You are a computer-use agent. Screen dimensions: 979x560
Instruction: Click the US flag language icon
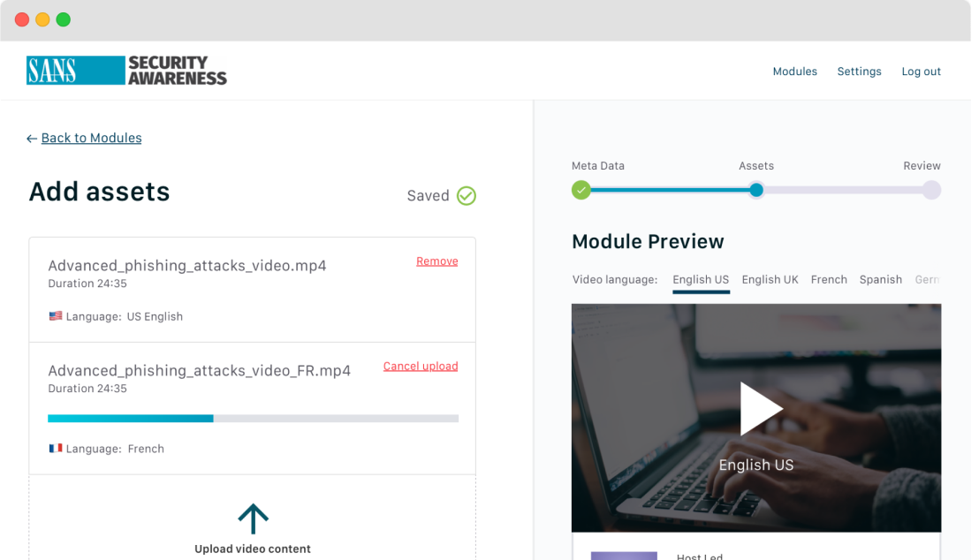coord(56,315)
